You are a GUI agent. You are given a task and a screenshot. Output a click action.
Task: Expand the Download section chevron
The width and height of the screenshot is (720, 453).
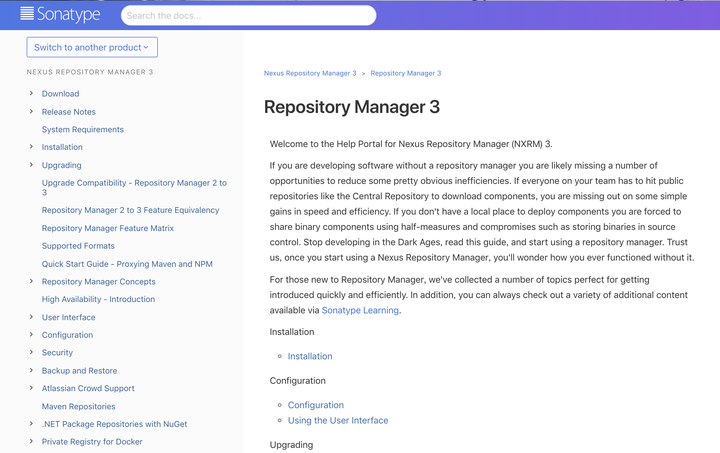pos(31,94)
